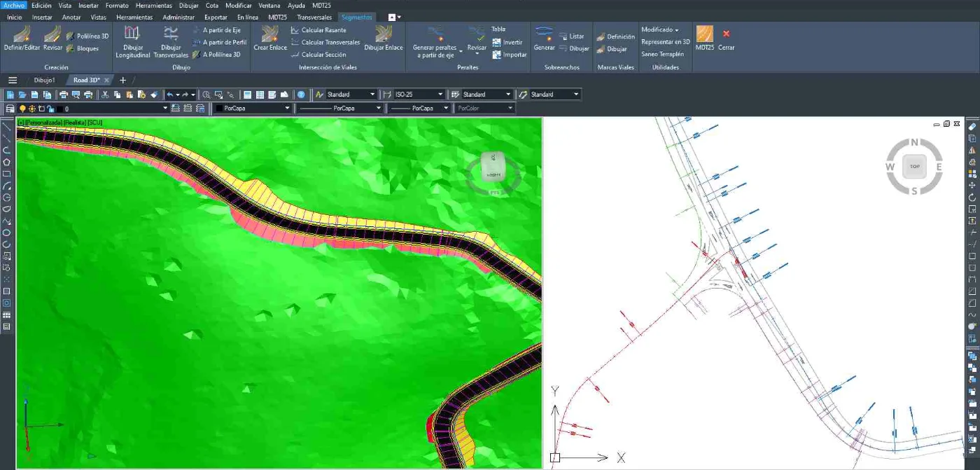This screenshot has width=980, height=470.
Task: Click Tabla in Peraltes group
Action: 498,29
